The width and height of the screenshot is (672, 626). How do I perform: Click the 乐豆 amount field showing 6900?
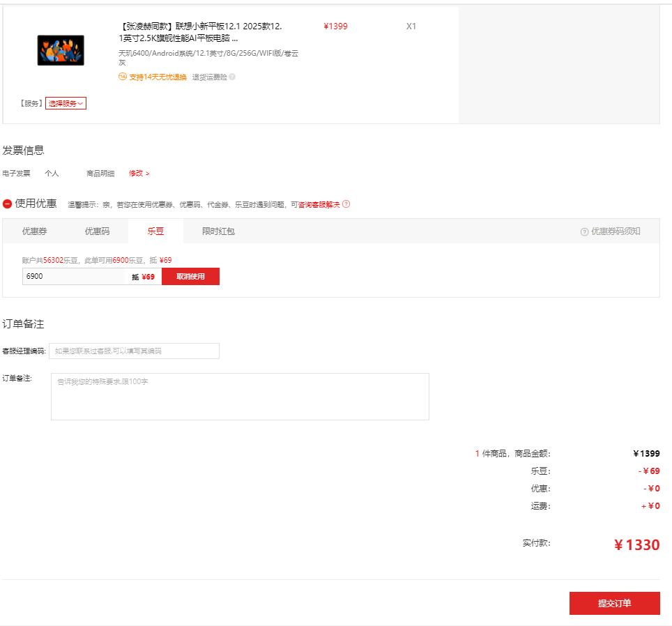pyautogui.click(x=73, y=277)
